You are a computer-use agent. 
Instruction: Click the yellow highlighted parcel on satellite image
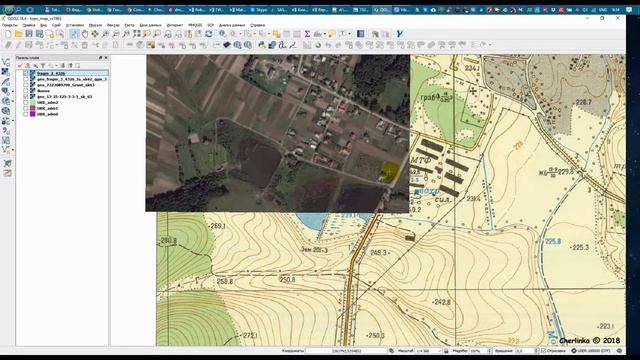389,171
